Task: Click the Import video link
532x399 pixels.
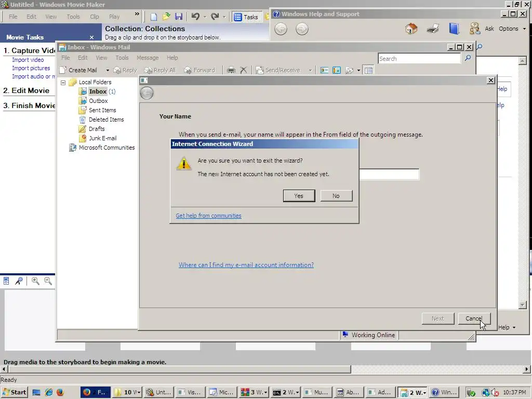Action: pos(28,60)
